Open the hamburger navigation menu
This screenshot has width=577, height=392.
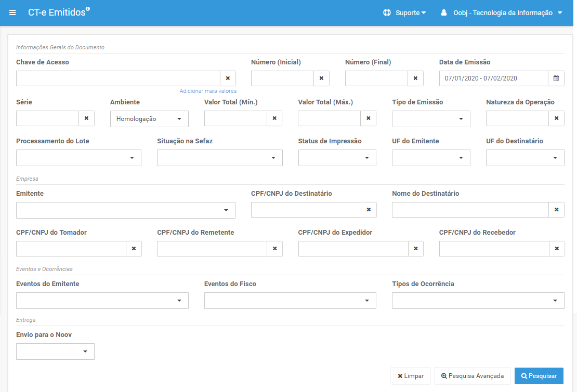coord(12,13)
